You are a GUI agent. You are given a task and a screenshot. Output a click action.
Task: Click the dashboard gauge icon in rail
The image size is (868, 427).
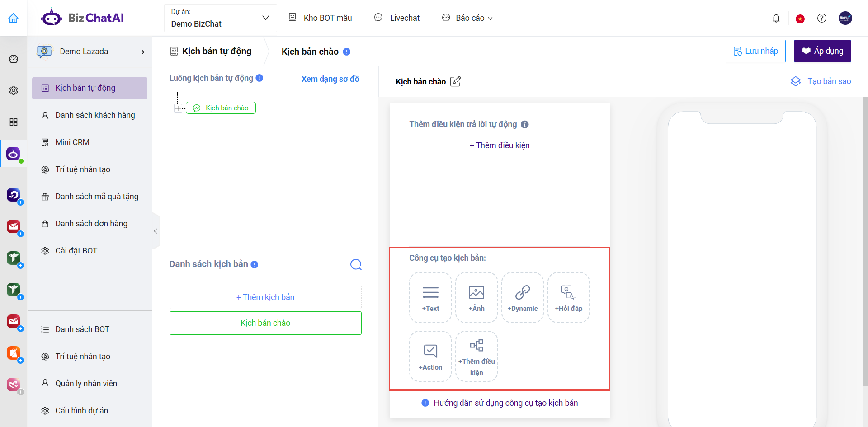click(14, 59)
